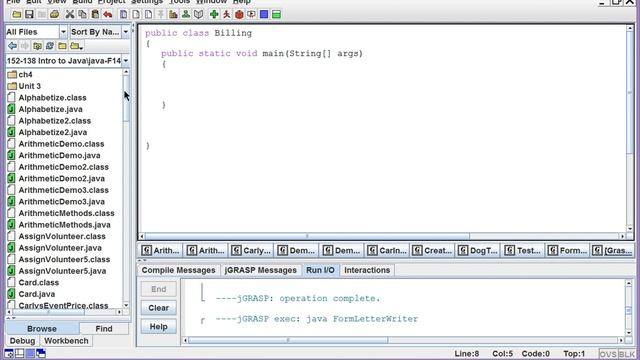This screenshot has width=640, height=360.
Task: Click the Help button in Run I/O
Action: coord(158,327)
